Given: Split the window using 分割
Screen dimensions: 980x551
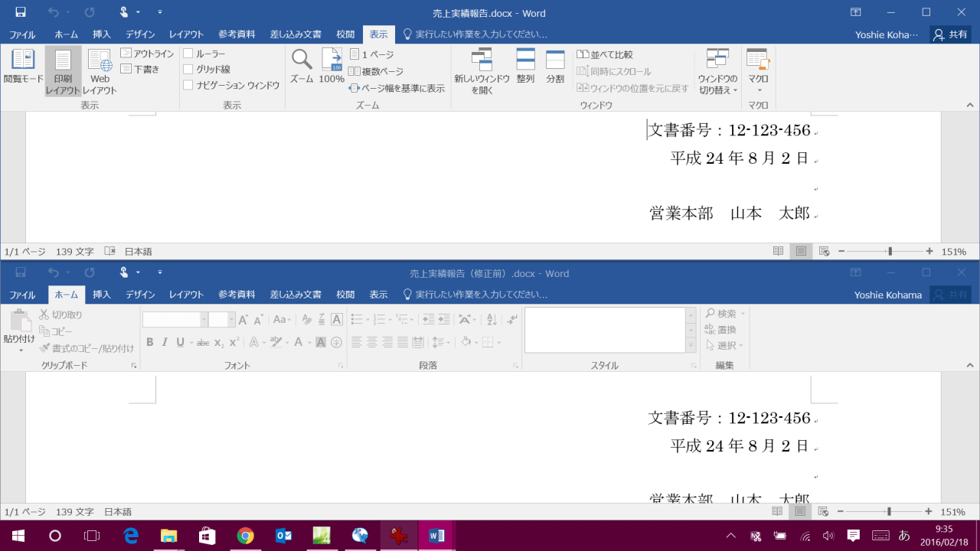Looking at the screenshot, I should pos(555,67).
